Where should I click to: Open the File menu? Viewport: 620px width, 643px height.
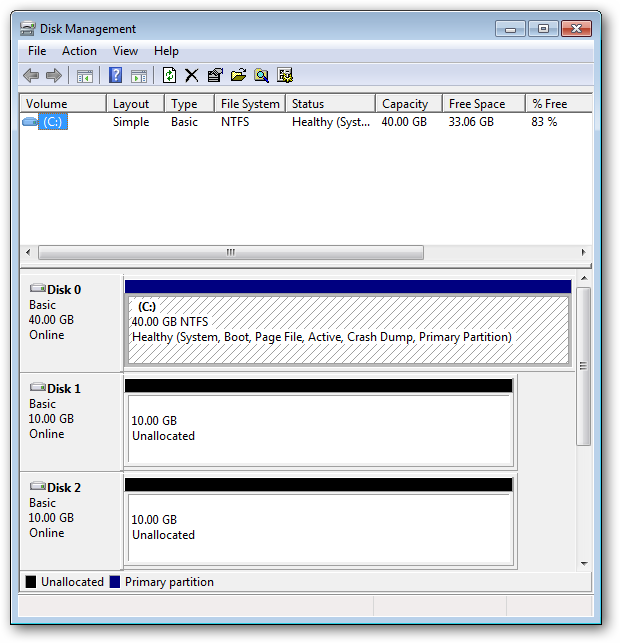(x=37, y=51)
